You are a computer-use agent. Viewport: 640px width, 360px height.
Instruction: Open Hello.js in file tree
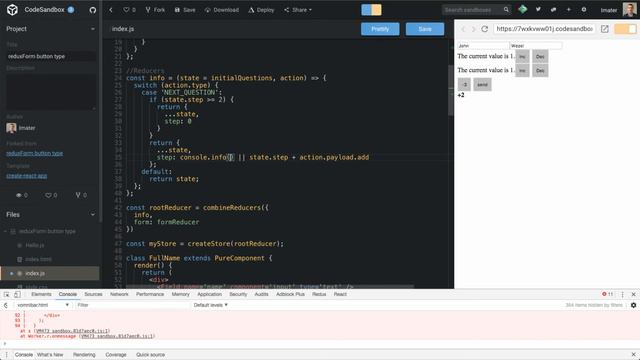tap(35, 245)
